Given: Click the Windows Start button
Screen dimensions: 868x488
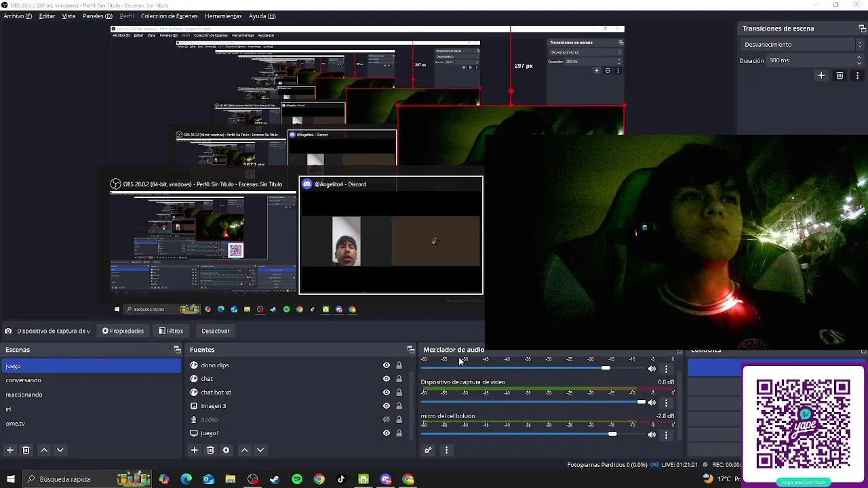Looking at the screenshot, I should 10,479.
